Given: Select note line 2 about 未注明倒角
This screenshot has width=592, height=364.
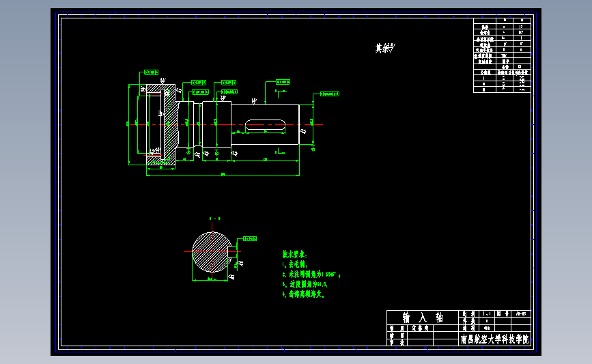Looking at the screenshot, I should tap(311, 275).
